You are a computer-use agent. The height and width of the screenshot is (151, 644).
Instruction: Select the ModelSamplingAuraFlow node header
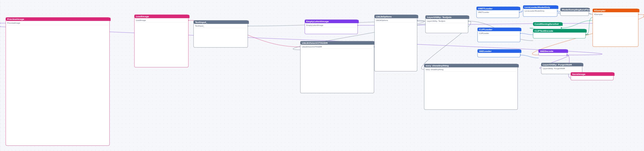coord(575,10)
